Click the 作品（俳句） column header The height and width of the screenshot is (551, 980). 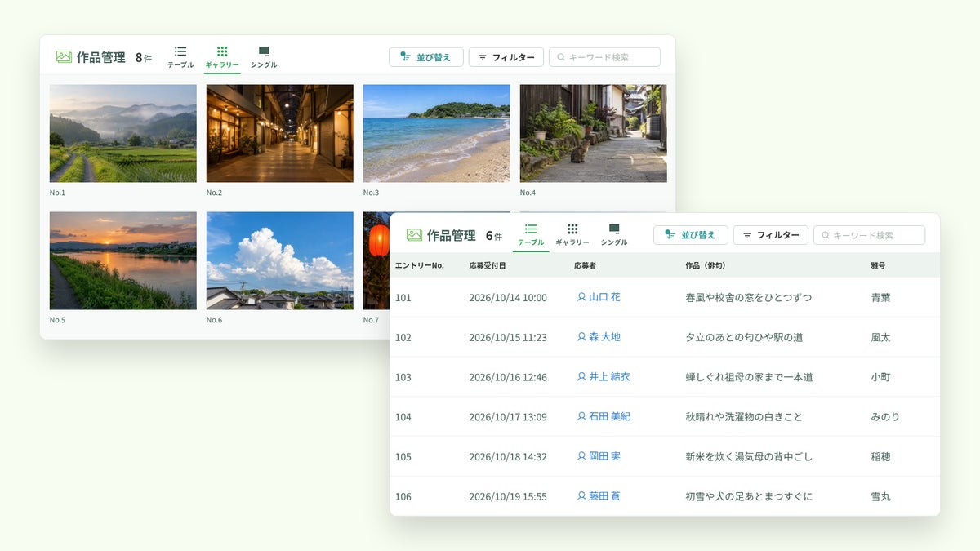click(706, 265)
